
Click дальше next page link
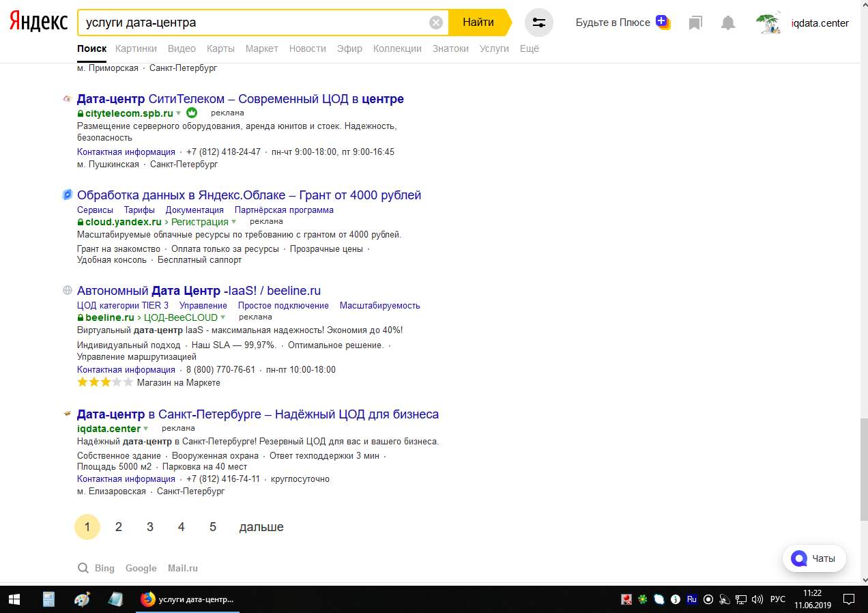pyautogui.click(x=261, y=527)
